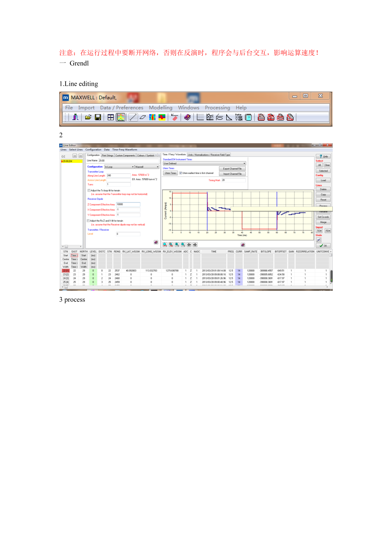
Task: Click the triangle decay icon in toolbar
Action: [x=229, y=117]
